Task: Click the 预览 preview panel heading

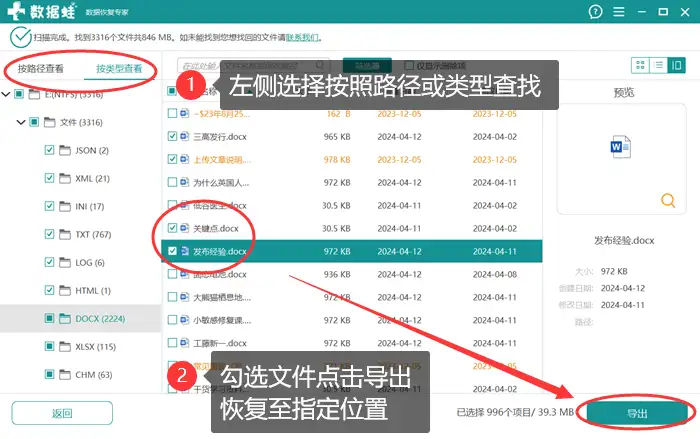Action: 624,92
